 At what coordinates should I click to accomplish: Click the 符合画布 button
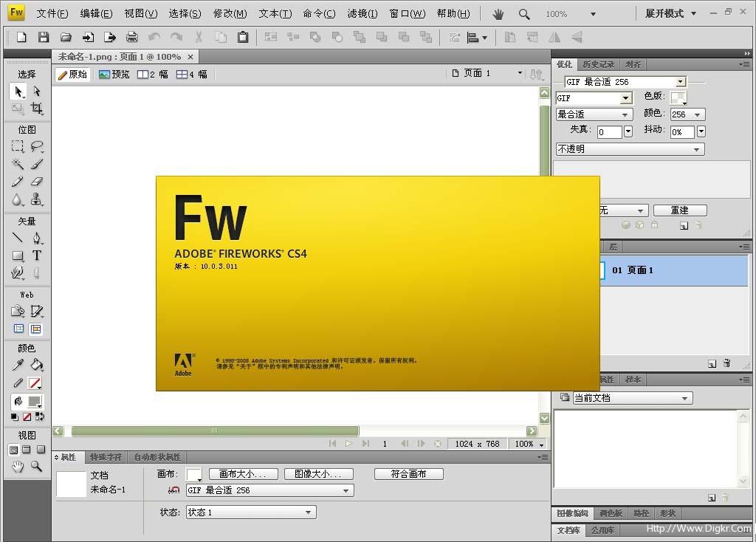[x=408, y=474]
